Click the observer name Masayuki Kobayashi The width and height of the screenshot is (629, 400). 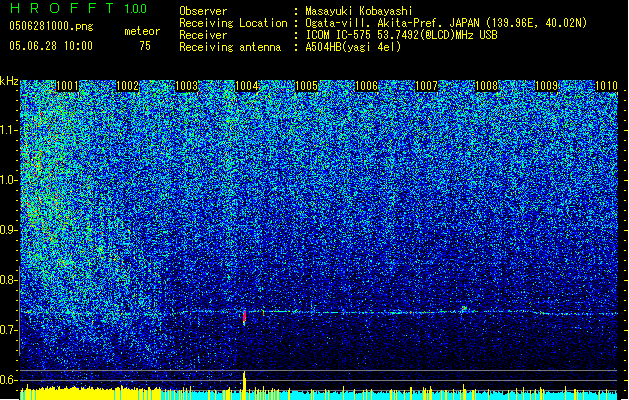(x=359, y=11)
